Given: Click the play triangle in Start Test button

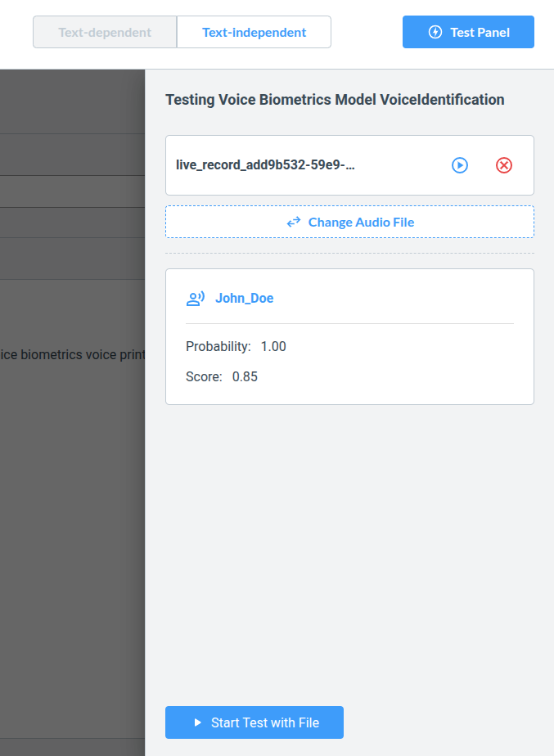Looking at the screenshot, I should (197, 722).
